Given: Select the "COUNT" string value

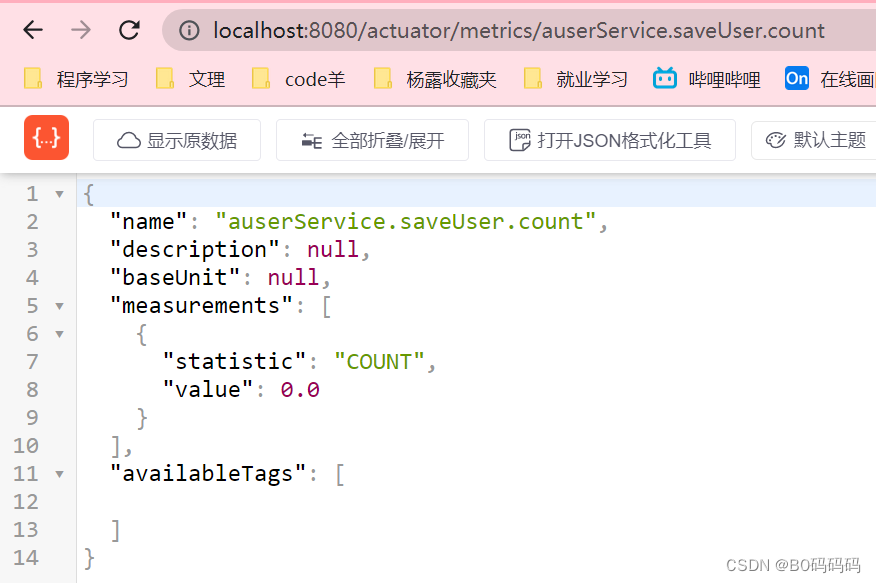Looking at the screenshot, I should coord(379,361).
